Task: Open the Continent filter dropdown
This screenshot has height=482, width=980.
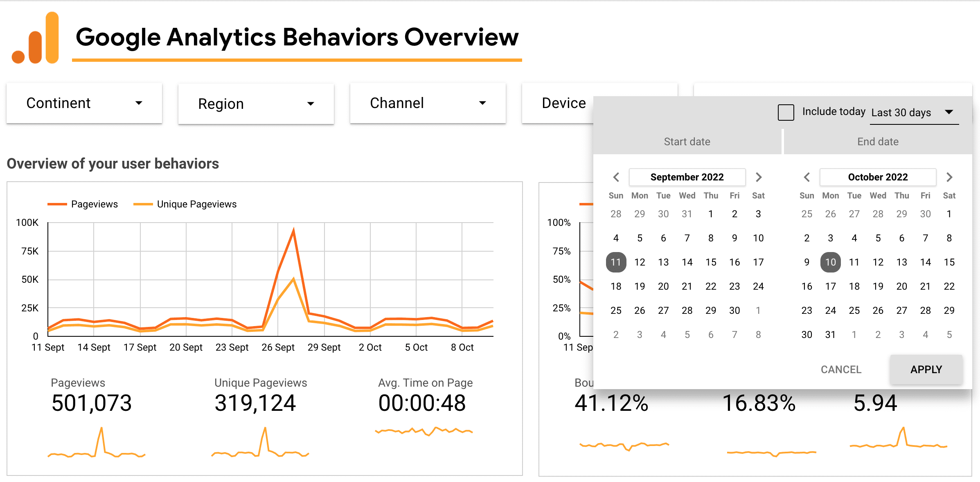Action: [x=84, y=103]
